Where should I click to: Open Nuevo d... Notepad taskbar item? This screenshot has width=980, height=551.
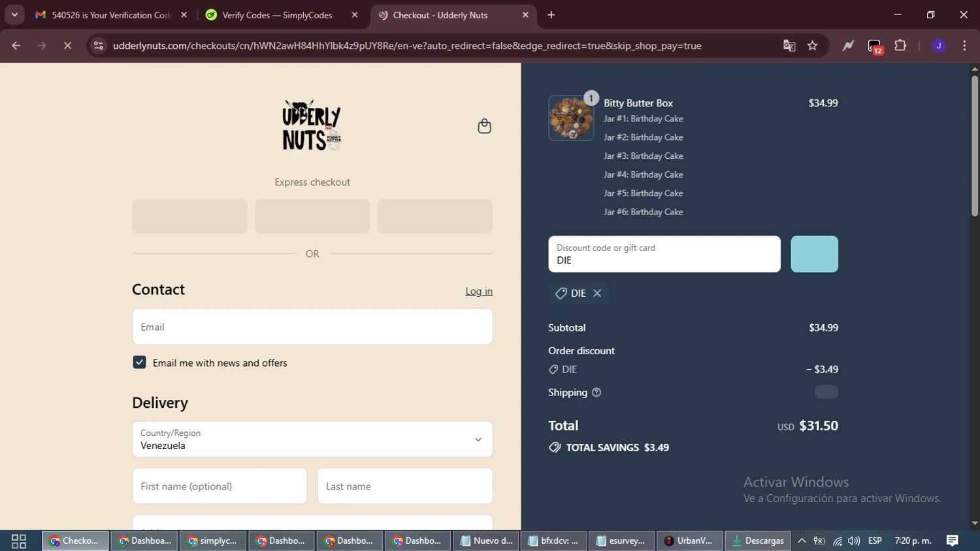pos(487,541)
